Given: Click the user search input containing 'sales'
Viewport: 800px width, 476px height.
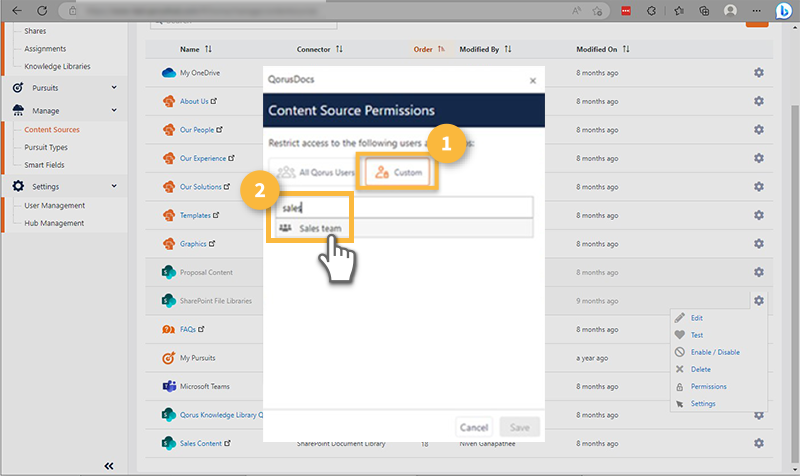Looking at the screenshot, I should tap(404, 208).
